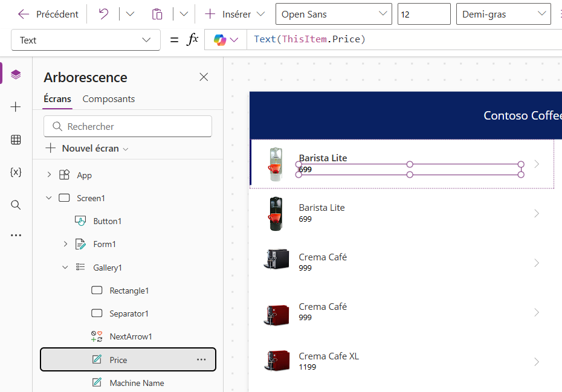Select Machine Name in the tree
The width and height of the screenshot is (562, 392).
click(x=137, y=383)
